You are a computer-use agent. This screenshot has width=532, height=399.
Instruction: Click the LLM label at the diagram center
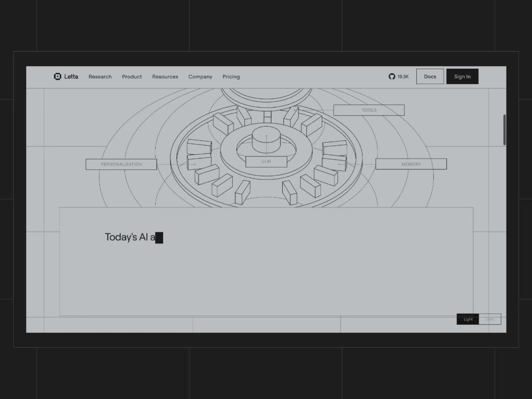point(266,161)
